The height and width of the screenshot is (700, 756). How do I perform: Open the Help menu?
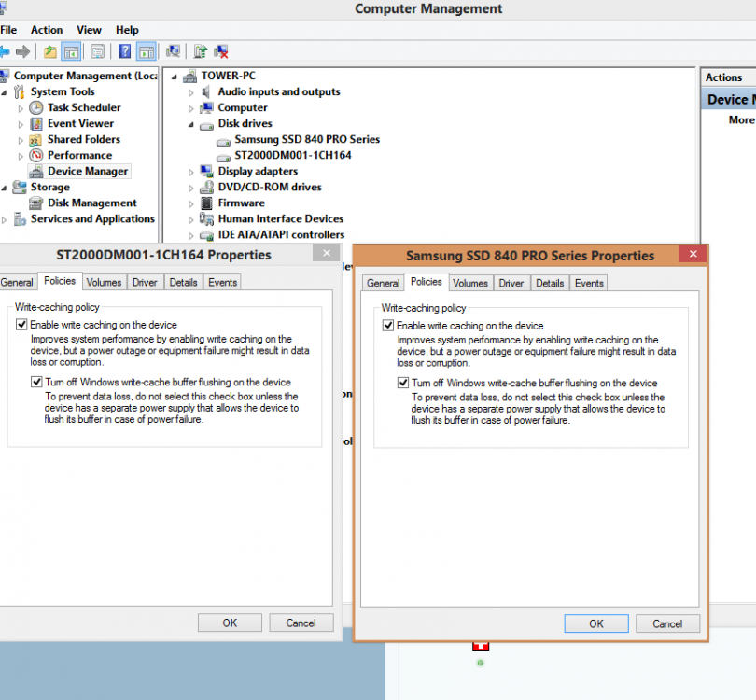(127, 30)
